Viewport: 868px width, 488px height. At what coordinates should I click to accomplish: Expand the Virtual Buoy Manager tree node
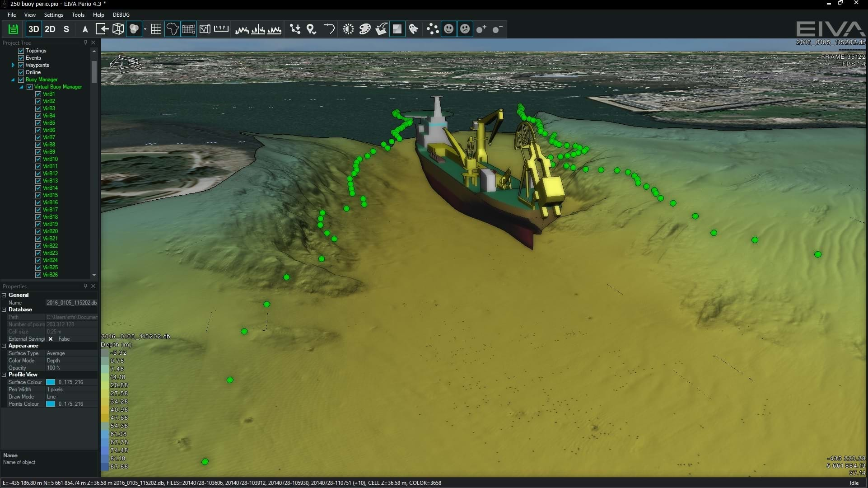tap(22, 86)
